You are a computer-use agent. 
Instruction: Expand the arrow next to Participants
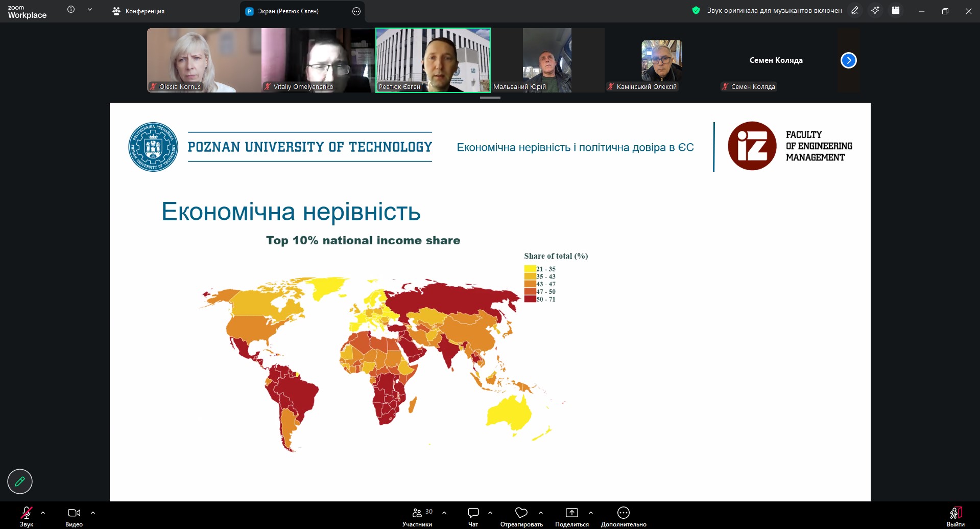pyautogui.click(x=444, y=512)
